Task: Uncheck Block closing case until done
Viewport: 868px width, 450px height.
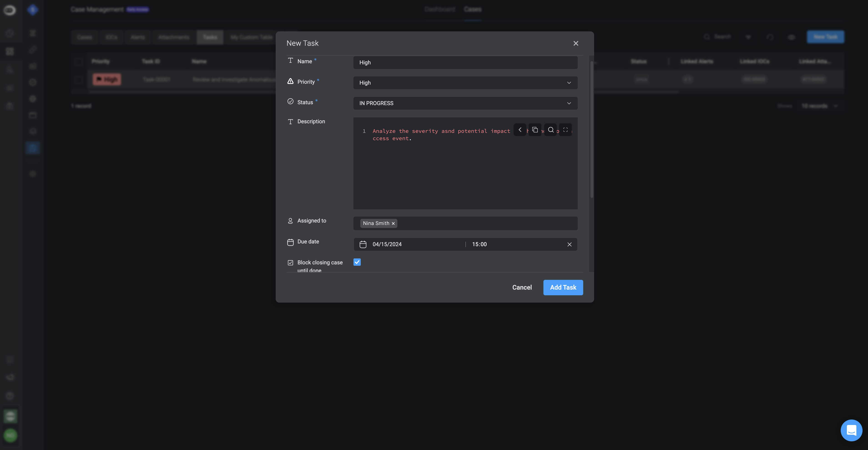Action: pos(357,262)
